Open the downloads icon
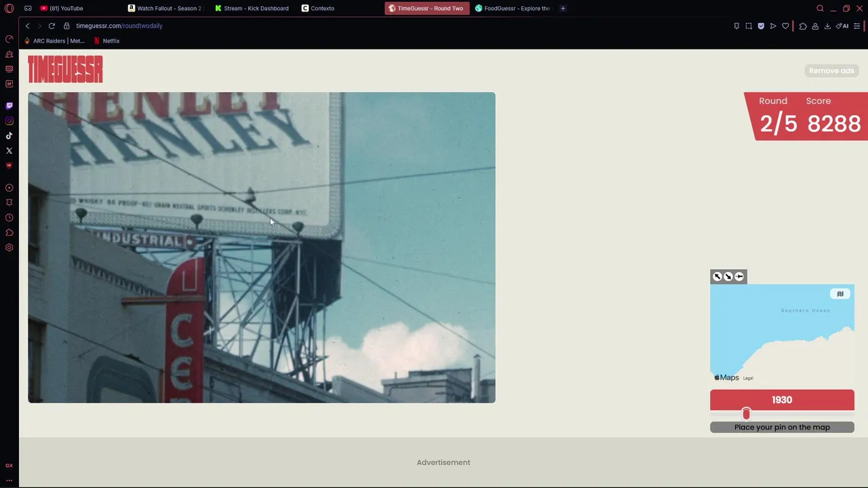Screen dimensions: 868x488 point(827,26)
